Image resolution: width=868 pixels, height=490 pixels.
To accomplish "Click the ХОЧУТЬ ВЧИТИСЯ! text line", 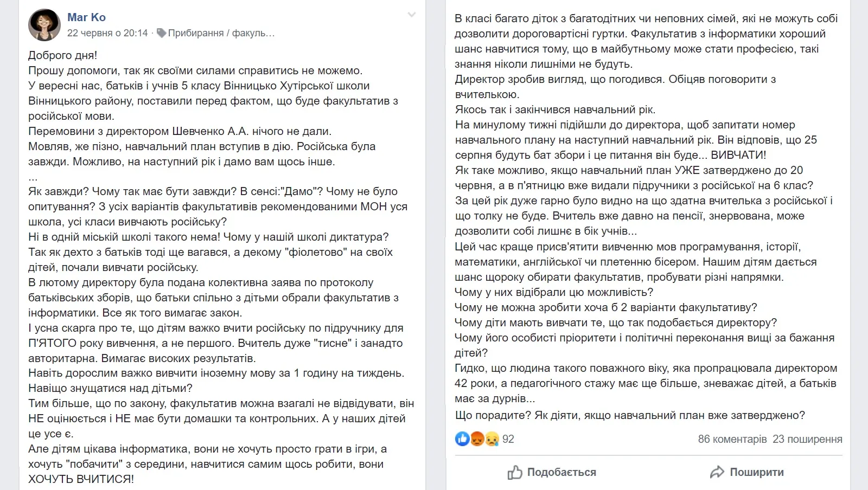I will [x=81, y=479].
